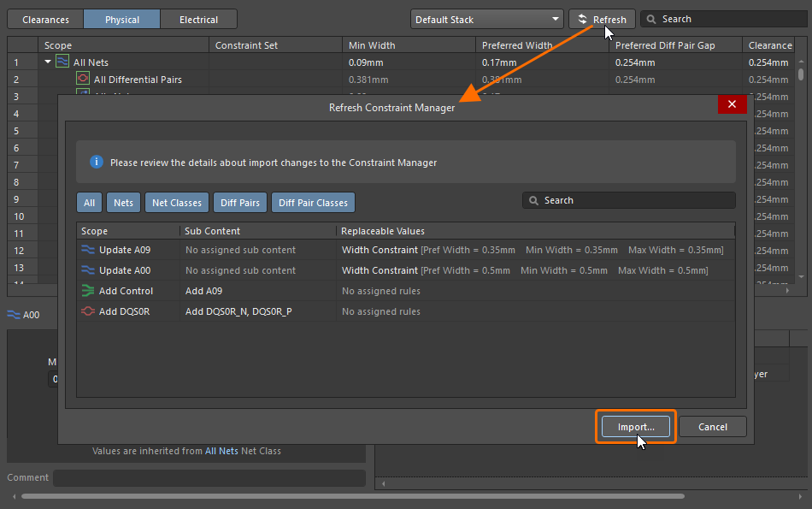Click the dialog's Sub Content column header
This screenshot has height=509, width=812.
(x=257, y=231)
